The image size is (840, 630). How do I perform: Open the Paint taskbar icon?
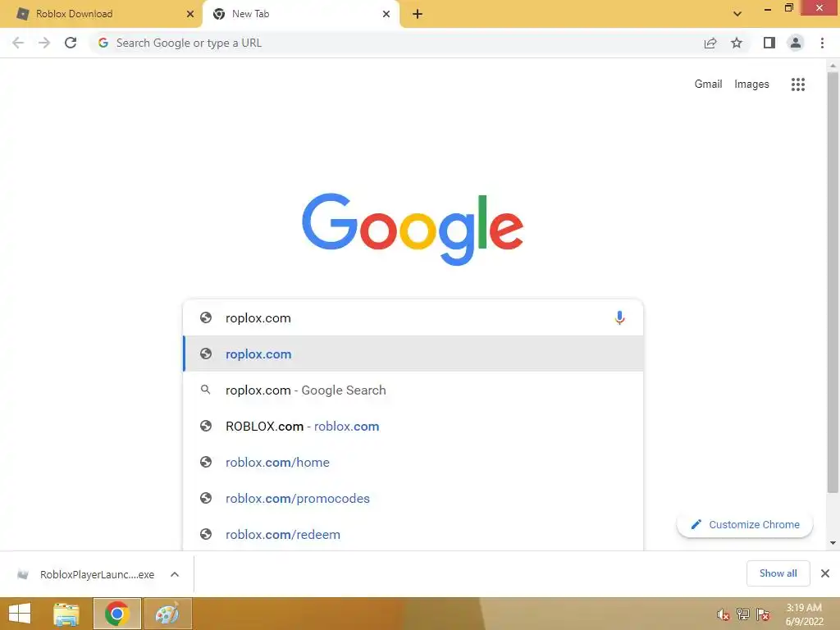tap(167, 614)
